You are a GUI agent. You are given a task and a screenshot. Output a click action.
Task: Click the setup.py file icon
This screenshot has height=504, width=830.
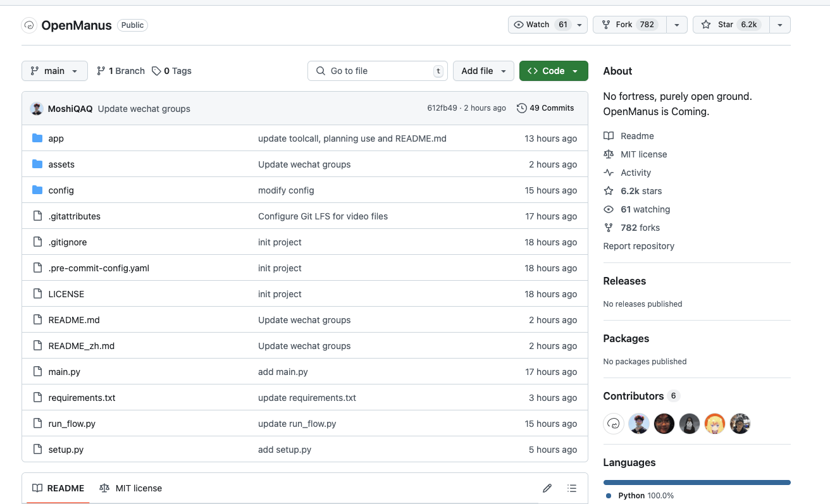pos(37,450)
